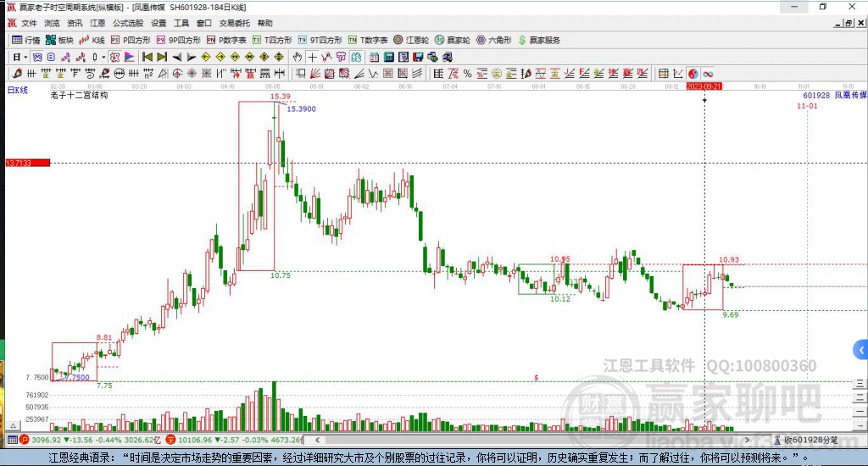The image size is (868, 466).
Task: Open the 工具 menu
Action: coord(181,23)
